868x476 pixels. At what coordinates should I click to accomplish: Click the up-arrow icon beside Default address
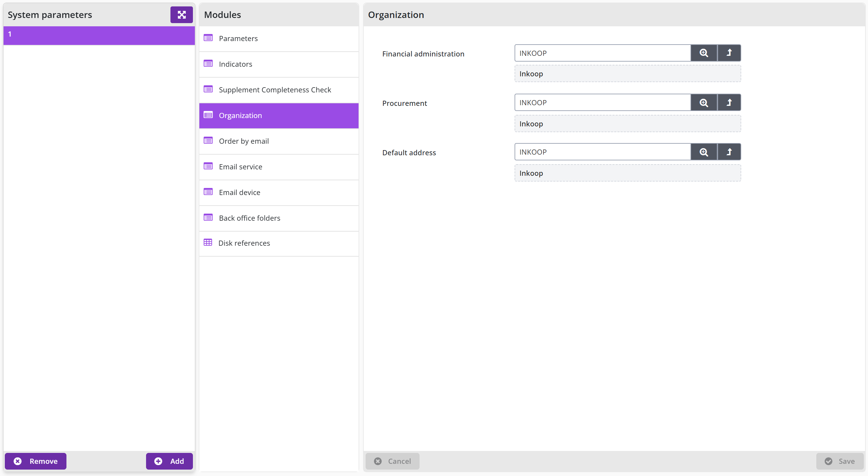point(729,152)
